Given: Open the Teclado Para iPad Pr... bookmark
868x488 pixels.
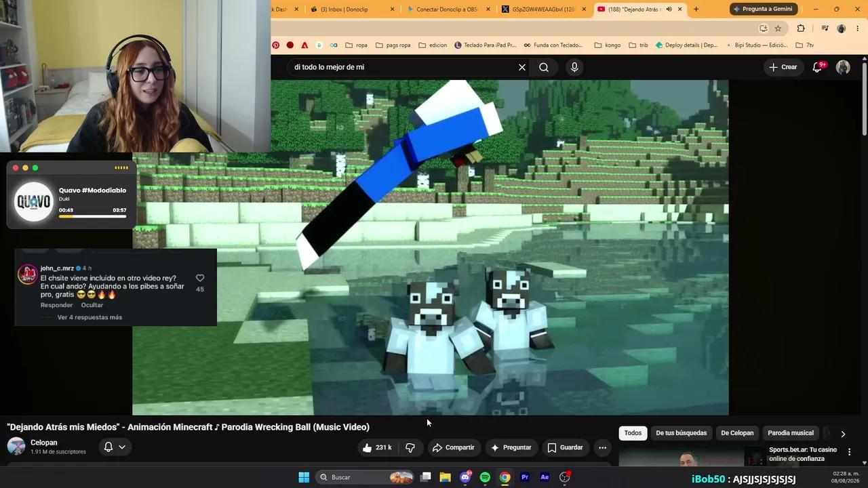Looking at the screenshot, I should tap(485, 45).
